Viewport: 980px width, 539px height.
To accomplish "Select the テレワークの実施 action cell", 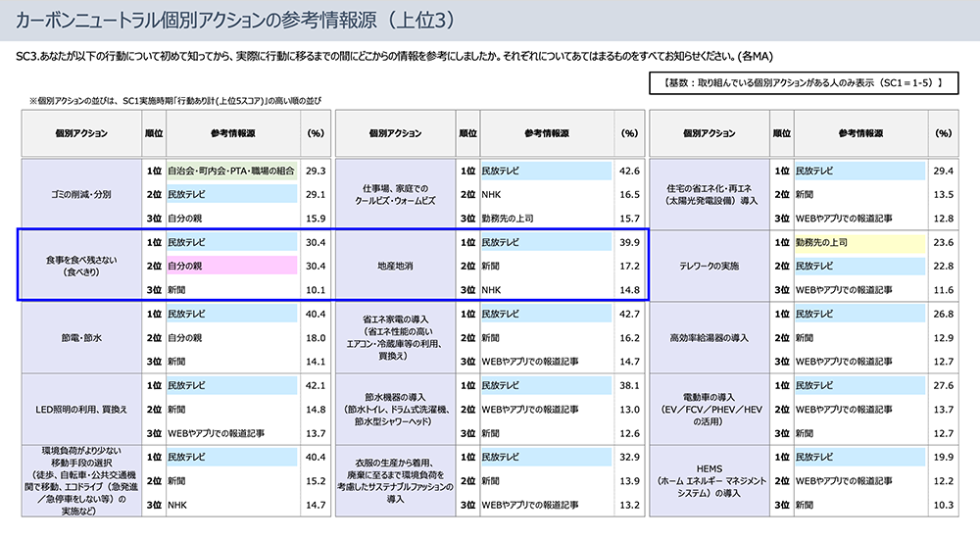I will 709,265.
